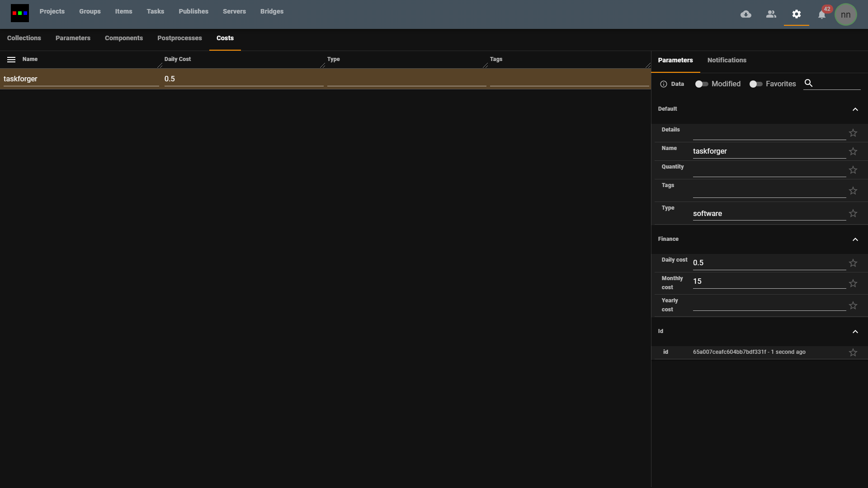Collapse the Id section chevron
This screenshot has width=868, height=488.
click(855, 332)
